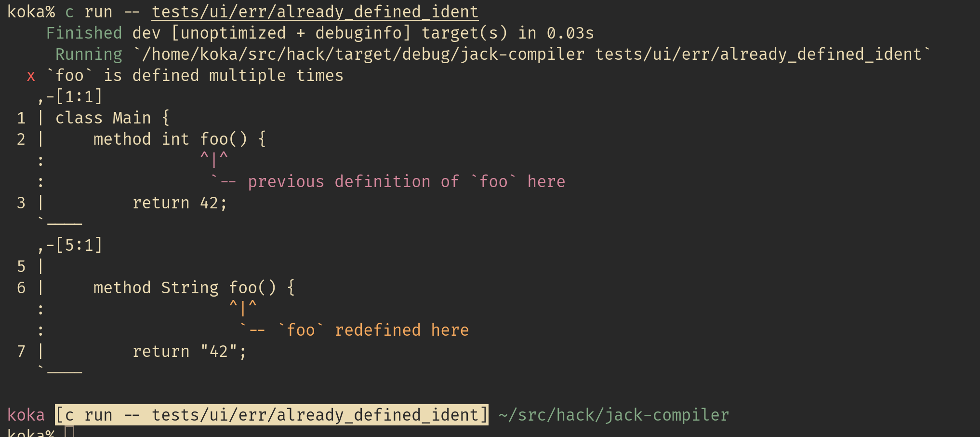Image resolution: width=980 pixels, height=437 pixels.
Task: Click line number 6 in the gutter
Action: tap(21, 287)
